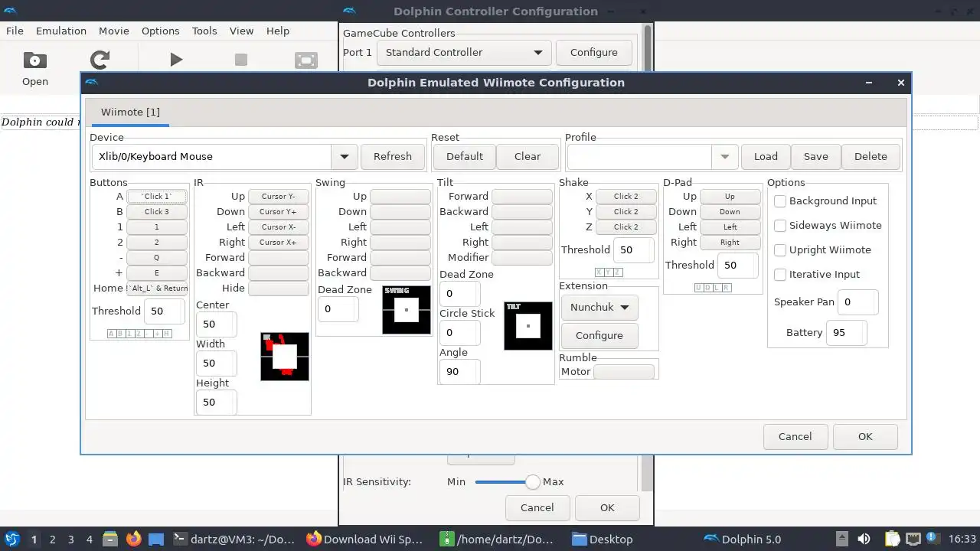Click the volume speaker icon in system tray
Screen dimensions: 980x551
[864, 539]
